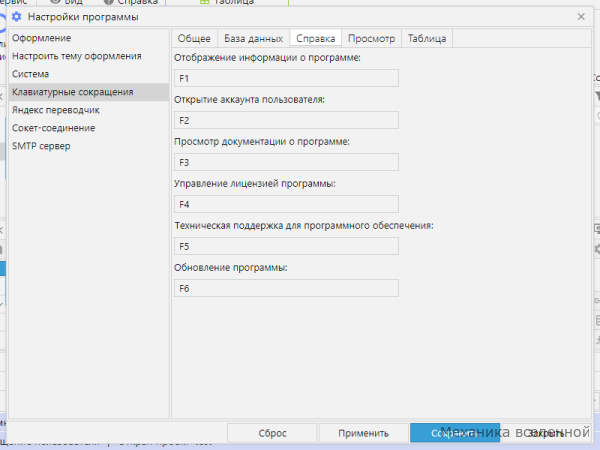Open the Справка menu in main window
The height and width of the screenshot is (450, 600).
(x=132, y=2)
